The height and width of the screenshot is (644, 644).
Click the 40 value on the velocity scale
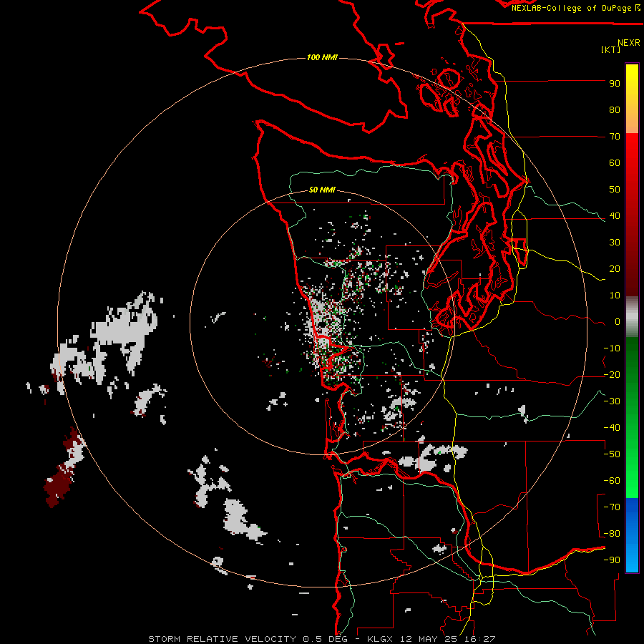click(615, 216)
